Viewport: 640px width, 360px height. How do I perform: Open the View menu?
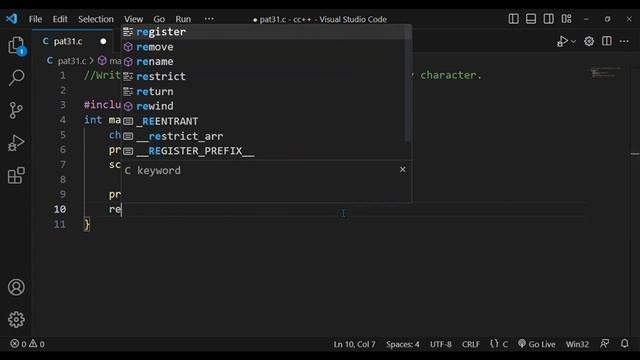point(133,19)
